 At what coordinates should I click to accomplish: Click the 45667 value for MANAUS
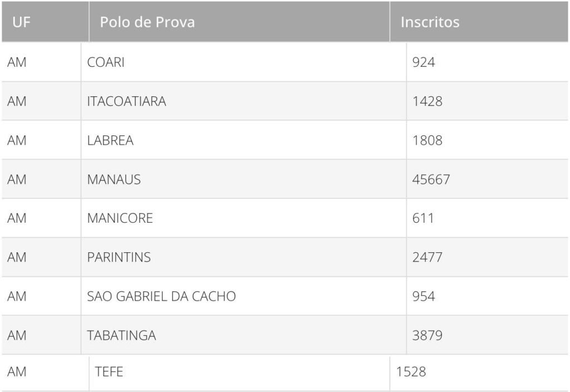[x=431, y=179]
